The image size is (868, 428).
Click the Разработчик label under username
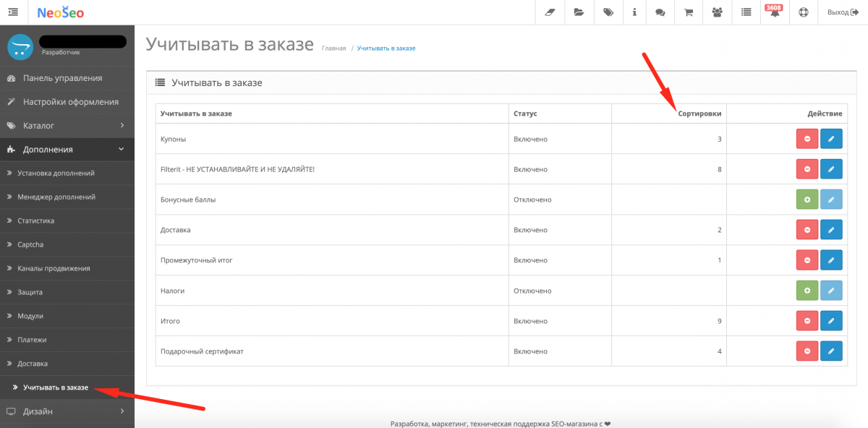click(x=61, y=52)
